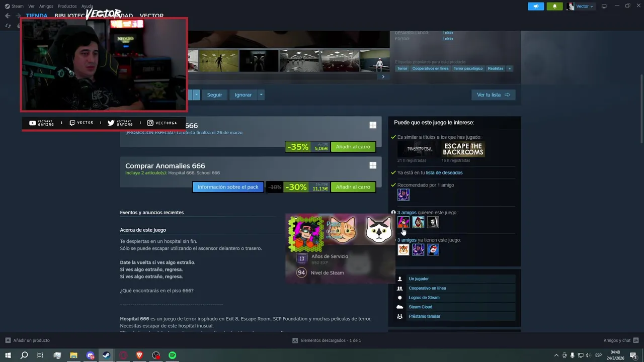This screenshot has height=362, width=644.
Task: Open the Escape the Backrooms thumbnail
Action: (x=463, y=149)
